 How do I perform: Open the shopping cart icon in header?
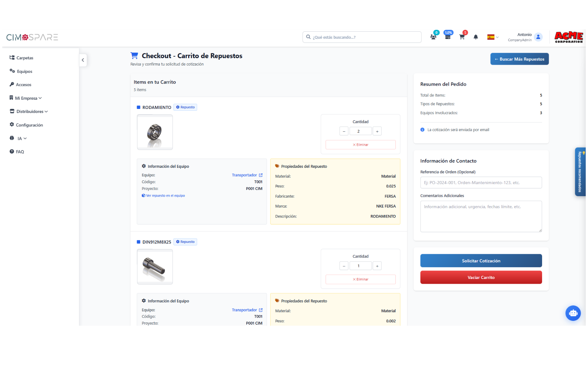coord(462,37)
